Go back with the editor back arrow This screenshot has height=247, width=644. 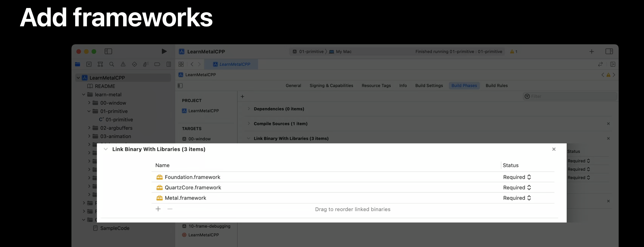click(x=192, y=64)
